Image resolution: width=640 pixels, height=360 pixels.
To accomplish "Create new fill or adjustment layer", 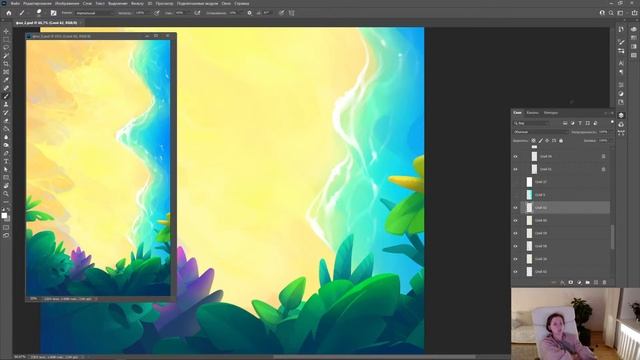I will (x=579, y=282).
